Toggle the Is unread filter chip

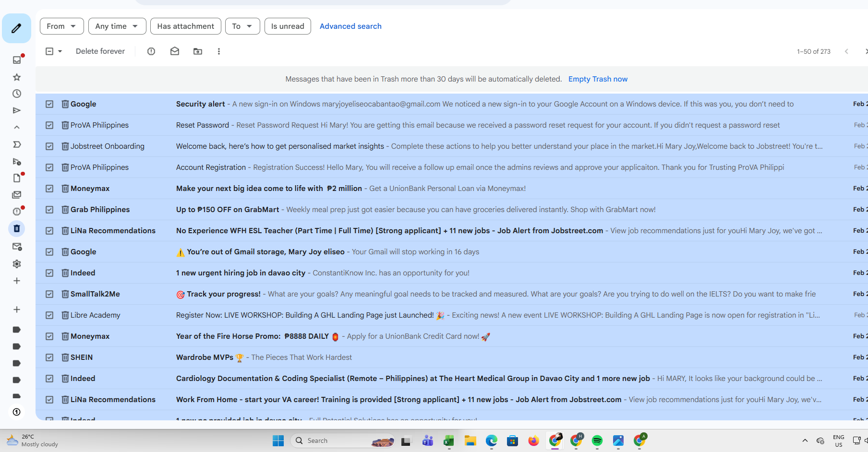(288, 26)
